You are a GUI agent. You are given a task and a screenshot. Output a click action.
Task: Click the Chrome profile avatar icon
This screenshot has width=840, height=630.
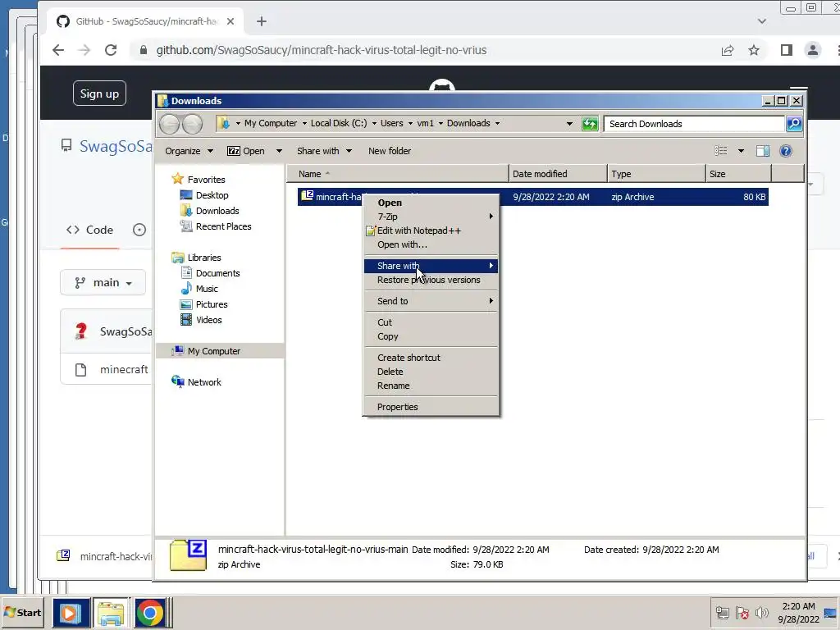point(813,50)
